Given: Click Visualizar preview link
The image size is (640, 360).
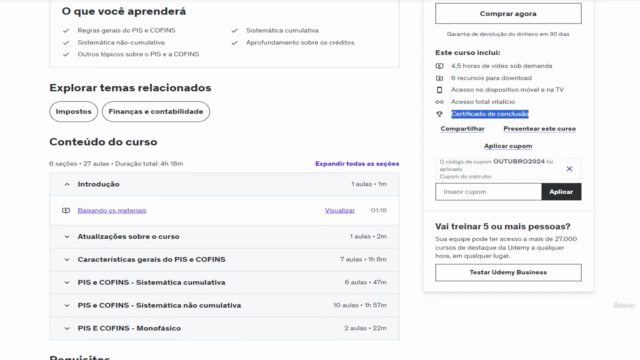Looking at the screenshot, I should (x=340, y=211).
